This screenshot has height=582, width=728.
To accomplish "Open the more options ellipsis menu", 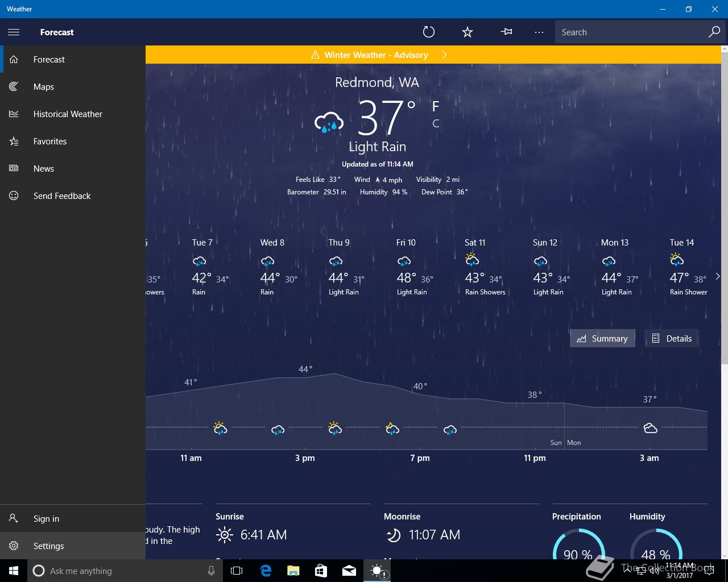I will click(x=539, y=32).
